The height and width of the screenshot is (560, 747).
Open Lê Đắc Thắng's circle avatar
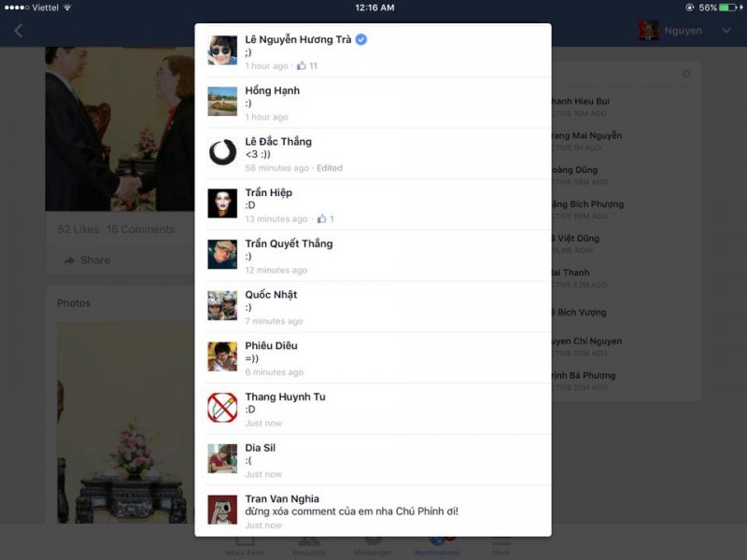pyautogui.click(x=222, y=152)
